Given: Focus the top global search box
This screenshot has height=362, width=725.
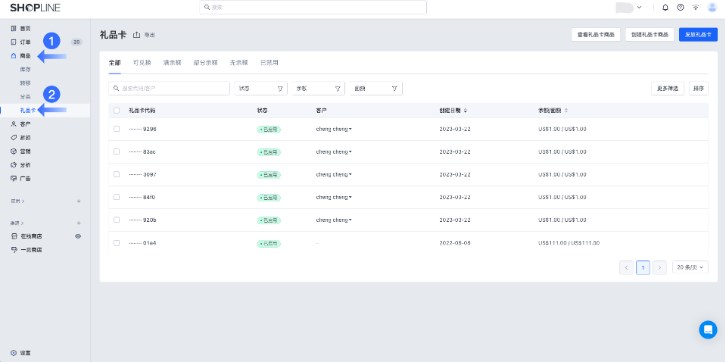Looking at the screenshot, I should pos(313,7).
